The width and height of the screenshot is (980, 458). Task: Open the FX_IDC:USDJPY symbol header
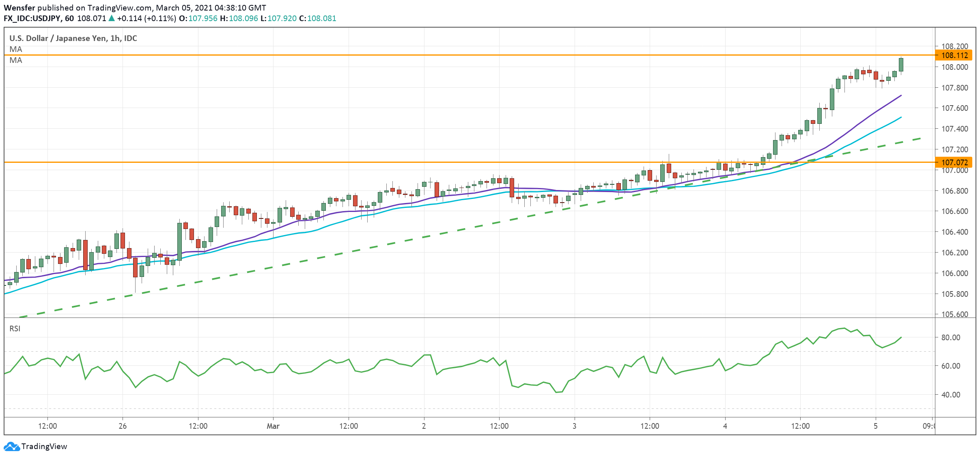click(x=32, y=18)
